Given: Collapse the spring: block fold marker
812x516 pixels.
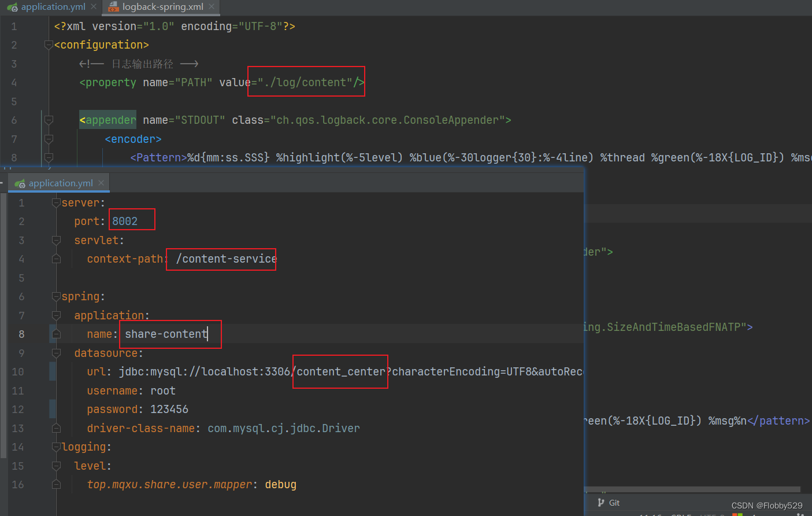Looking at the screenshot, I should coord(56,297).
